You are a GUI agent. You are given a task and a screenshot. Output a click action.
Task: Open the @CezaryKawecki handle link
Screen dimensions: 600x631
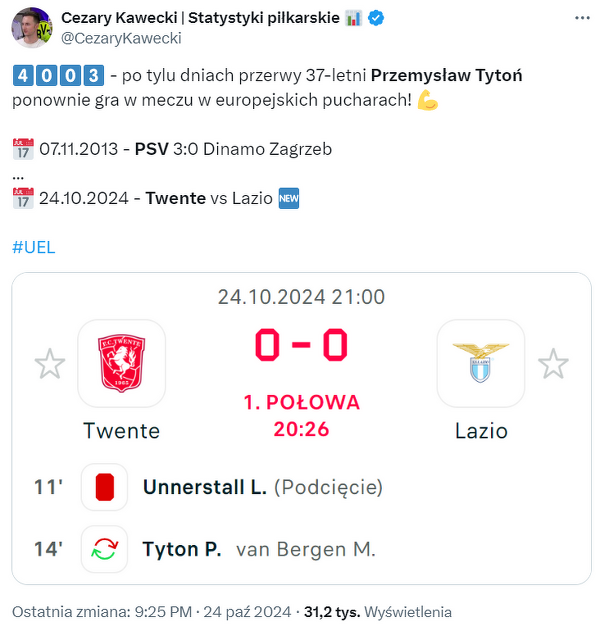(x=121, y=38)
